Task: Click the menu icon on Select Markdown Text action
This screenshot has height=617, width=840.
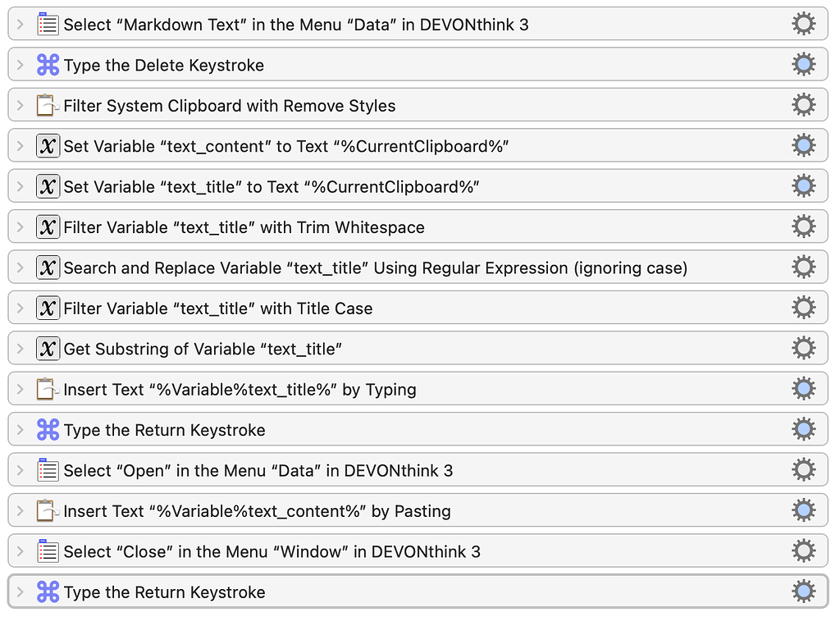Action: (48, 24)
